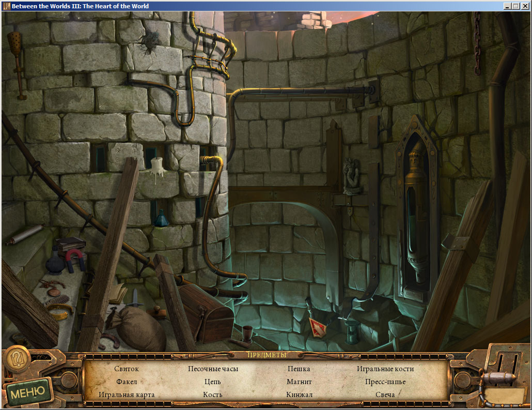Select the burlap sack on the floor
532x410 pixels.
[x=140, y=326]
